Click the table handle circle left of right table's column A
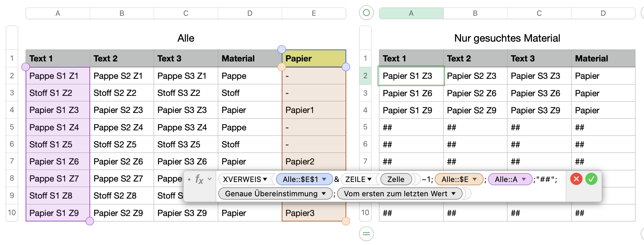644x245 pixels. click(x=366, y=13)
